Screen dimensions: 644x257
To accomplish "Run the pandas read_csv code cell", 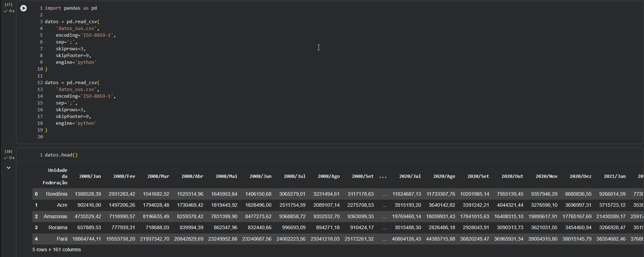I will click(x=23, y=8).
